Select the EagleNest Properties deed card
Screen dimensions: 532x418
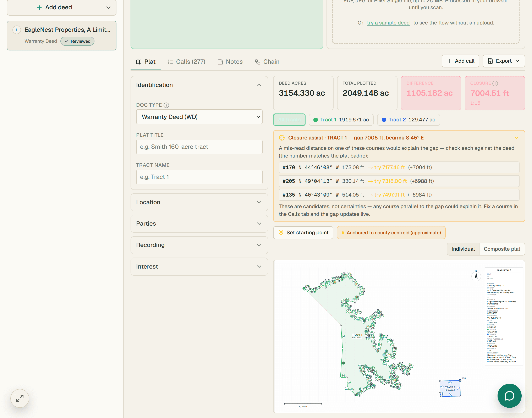[x=62, y=36]
